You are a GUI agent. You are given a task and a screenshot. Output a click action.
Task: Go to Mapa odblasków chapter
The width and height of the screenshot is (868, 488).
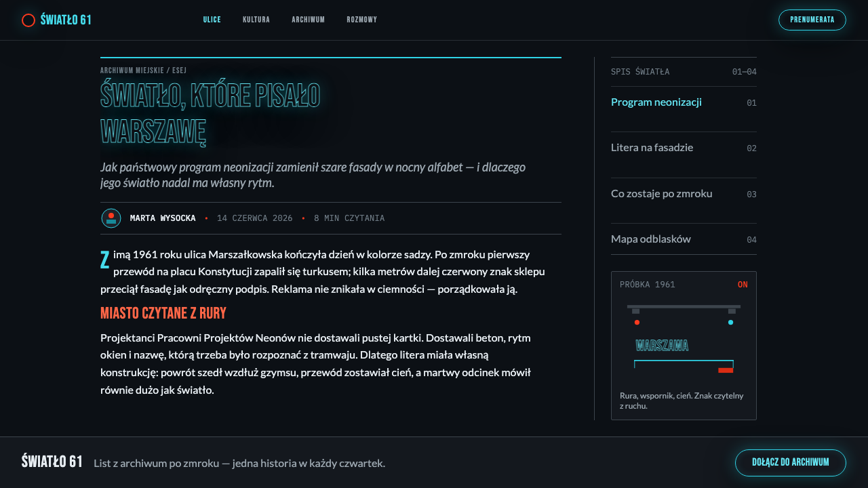(x=684, y=239)
